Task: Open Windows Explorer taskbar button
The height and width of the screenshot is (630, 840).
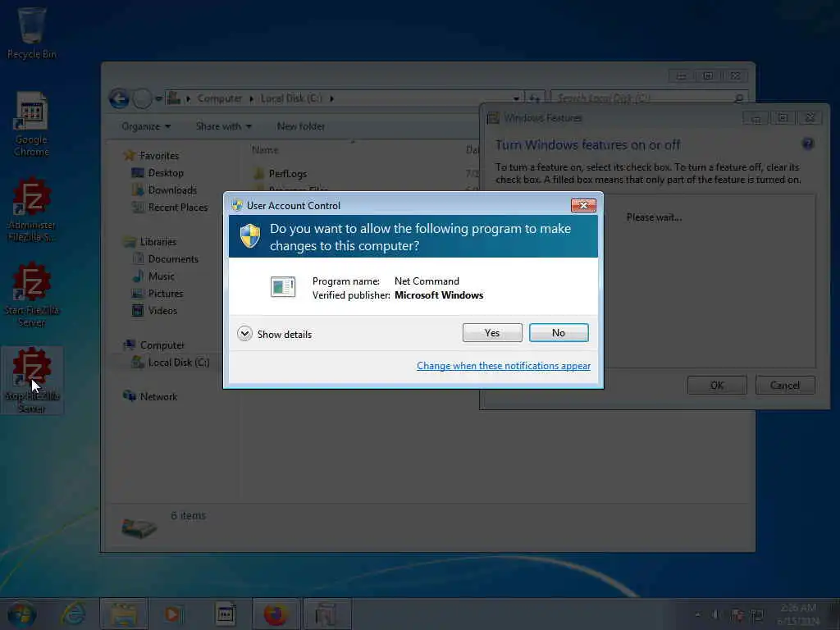Action: pos(124,614)
